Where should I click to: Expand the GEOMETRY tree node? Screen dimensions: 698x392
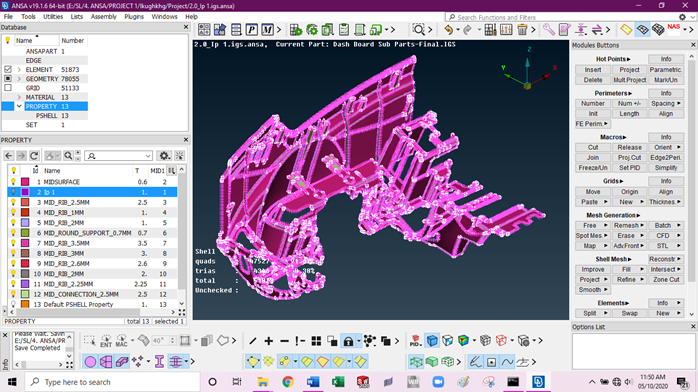coord(19,79)
